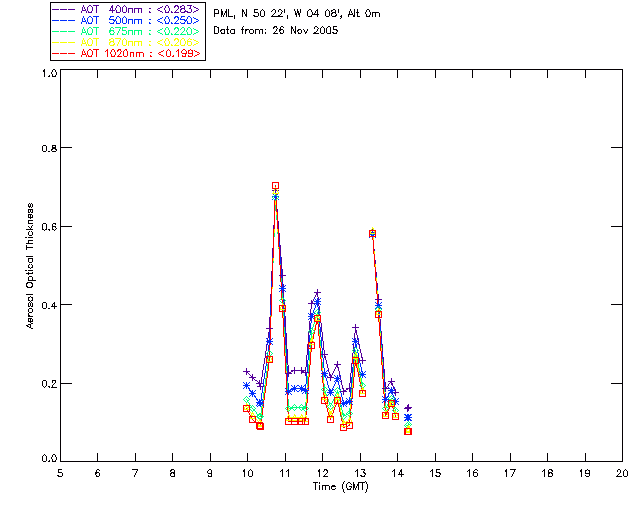
Task: Click the x-axis label 14
Action: (x=398, y=473)
